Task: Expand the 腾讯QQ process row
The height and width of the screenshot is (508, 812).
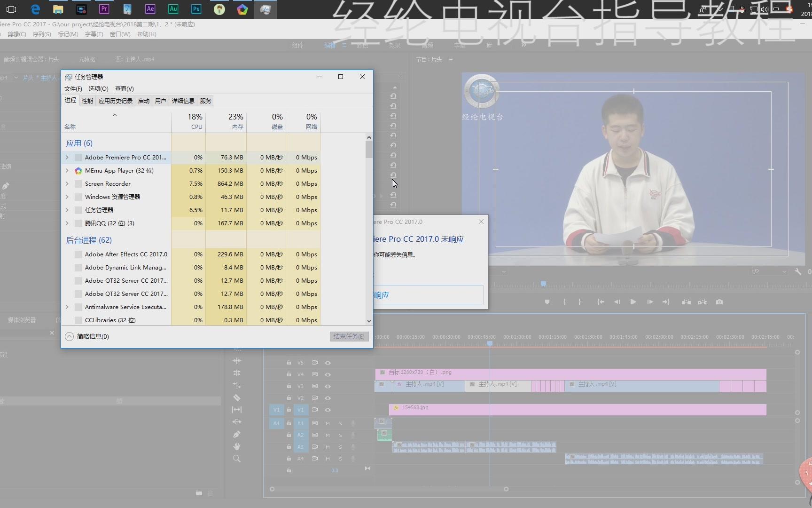Action: pyautogui.click(x=67, y=223)
